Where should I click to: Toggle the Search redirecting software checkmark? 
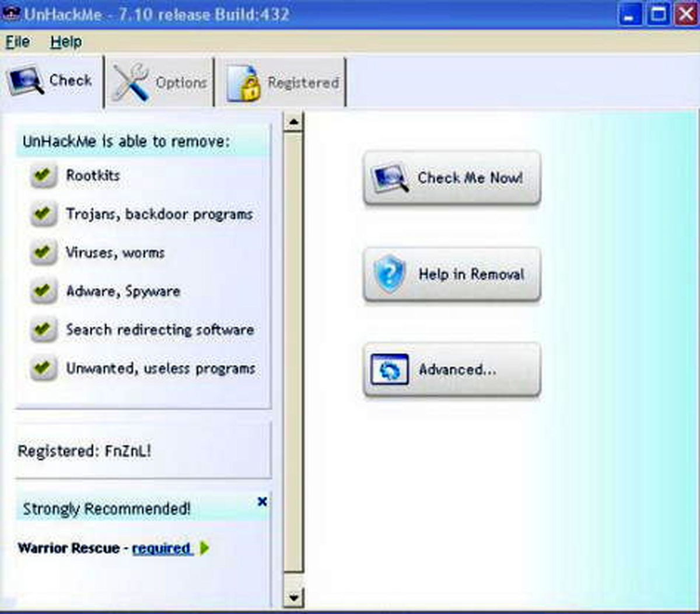click(43, 329)
